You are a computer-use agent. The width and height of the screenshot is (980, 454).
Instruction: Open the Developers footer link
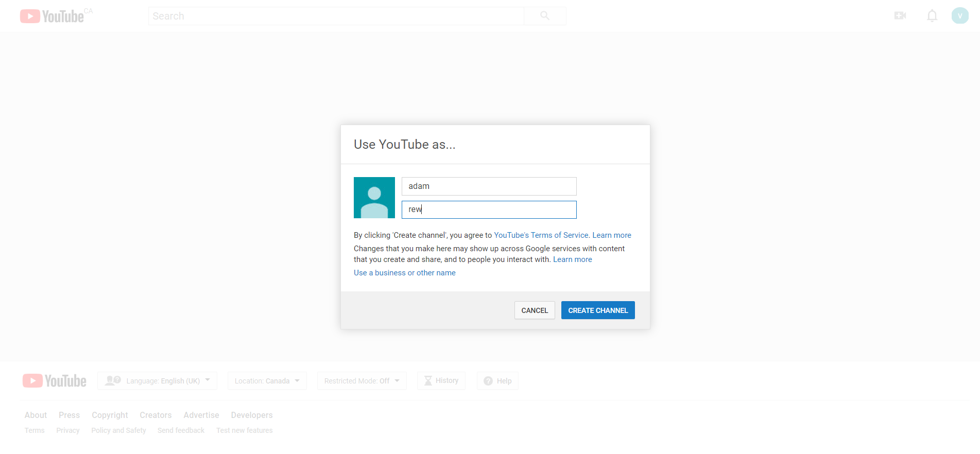click(252, 415)
